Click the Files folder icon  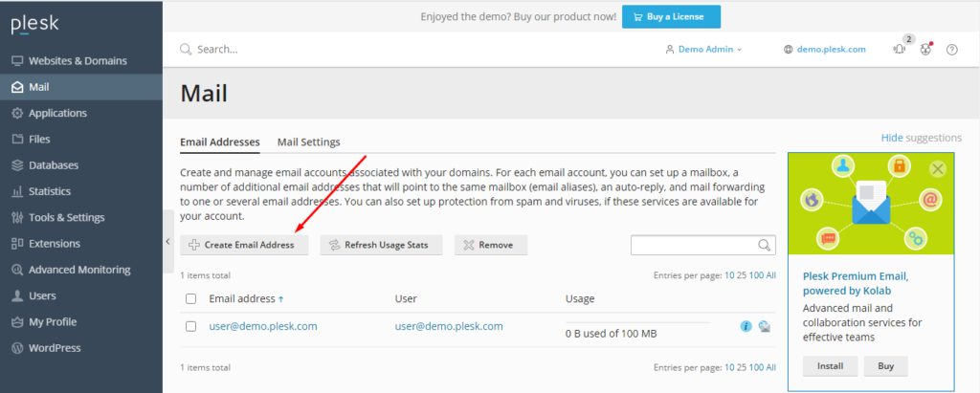pyautogui.click(x=17, y=140)
